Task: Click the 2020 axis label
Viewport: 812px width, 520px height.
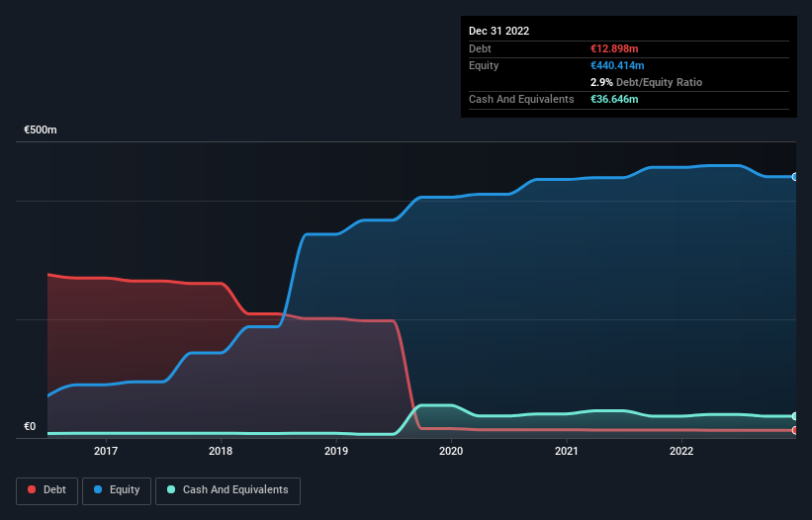Action: point(451,451)
